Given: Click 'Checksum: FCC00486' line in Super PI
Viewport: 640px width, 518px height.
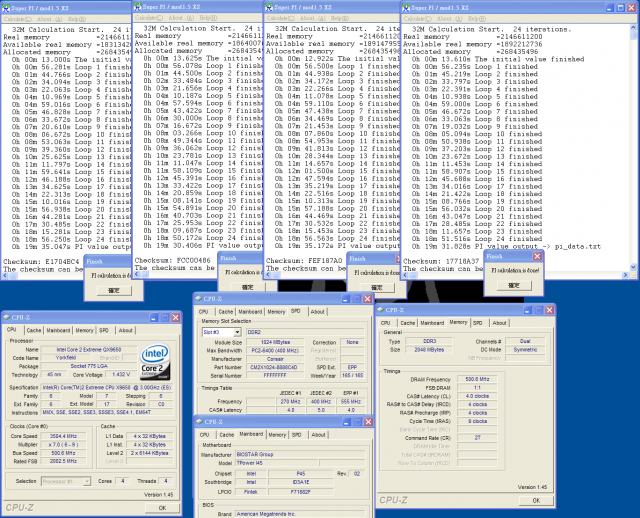Looking at the screenshot, I should click(173, 260).
